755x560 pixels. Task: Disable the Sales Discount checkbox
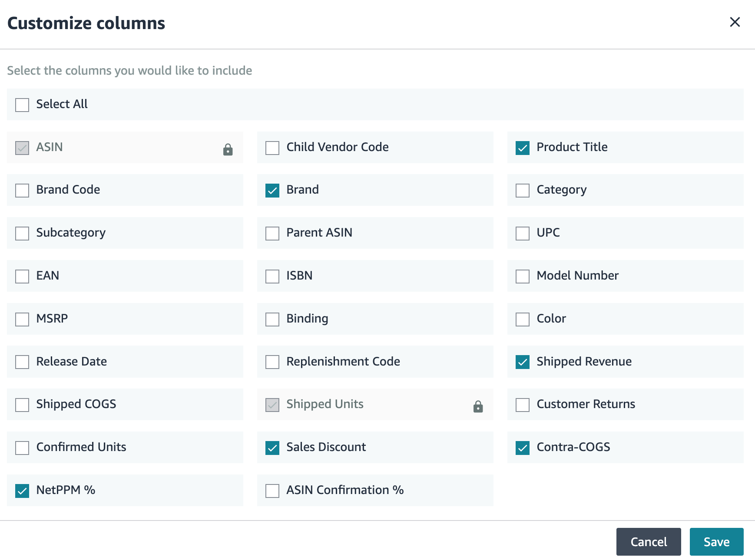[x=272, y=448]
